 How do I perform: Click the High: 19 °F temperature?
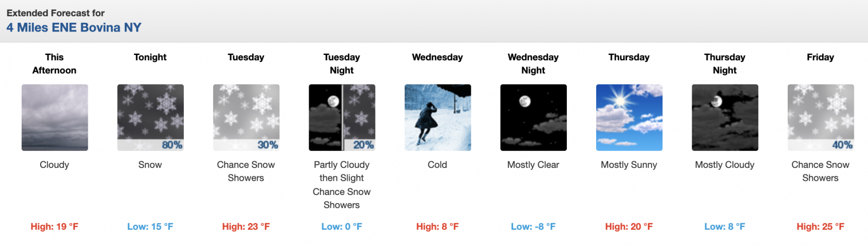(54, 226)
